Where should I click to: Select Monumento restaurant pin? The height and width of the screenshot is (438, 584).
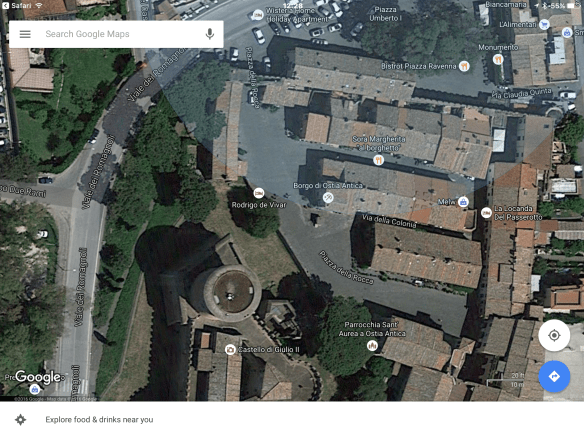pyautogui.click(x=498, y=59)
